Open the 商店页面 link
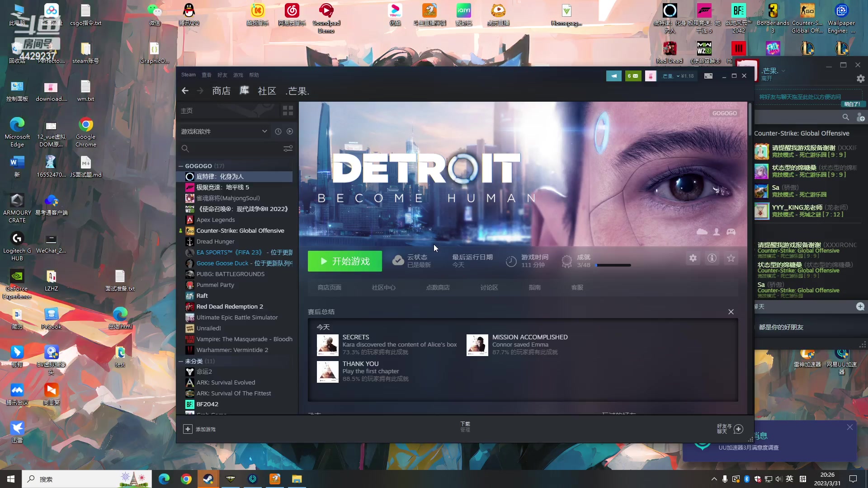Image resolution: width=868 pixels, height=488 pixels. 330,287
